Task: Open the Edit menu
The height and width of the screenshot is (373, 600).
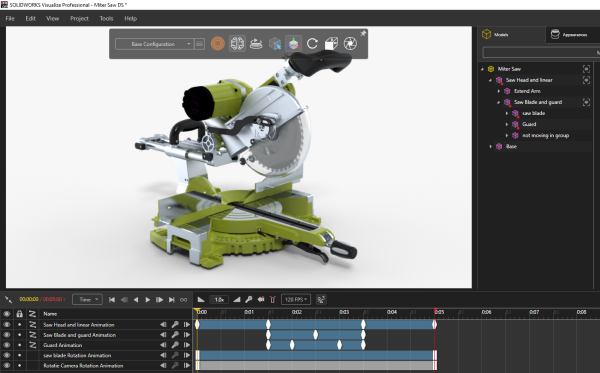Action: pos(30,18)
